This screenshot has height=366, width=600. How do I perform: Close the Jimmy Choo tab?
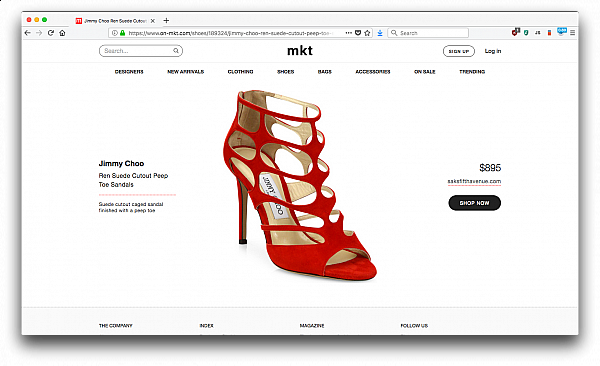coord(152,21)
